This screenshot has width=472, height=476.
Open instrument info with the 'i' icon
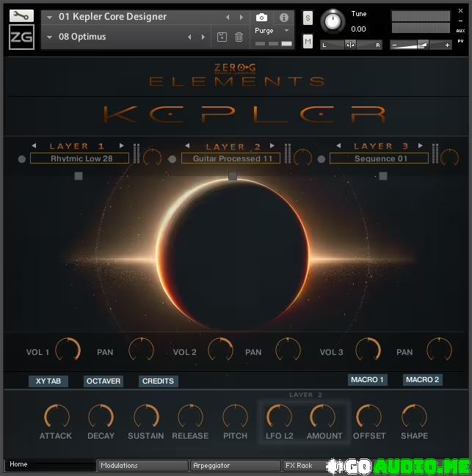[x=284, y=17]
